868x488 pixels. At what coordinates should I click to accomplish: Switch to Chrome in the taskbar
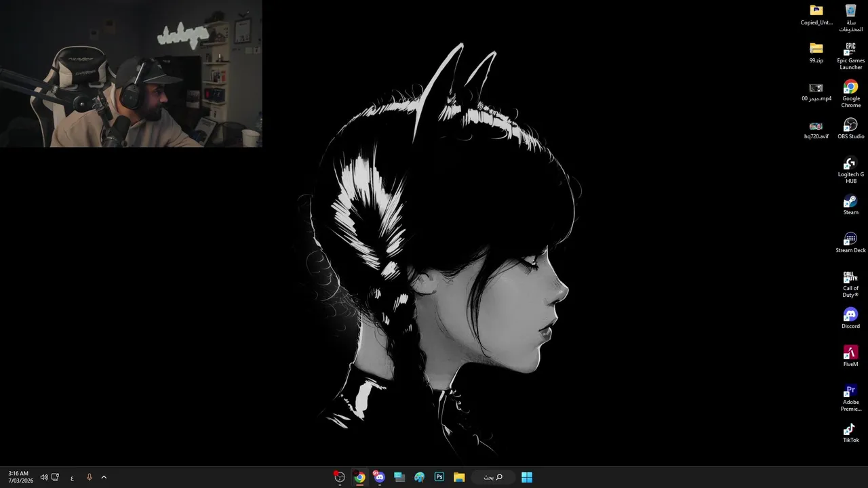[x=359, y=477]
